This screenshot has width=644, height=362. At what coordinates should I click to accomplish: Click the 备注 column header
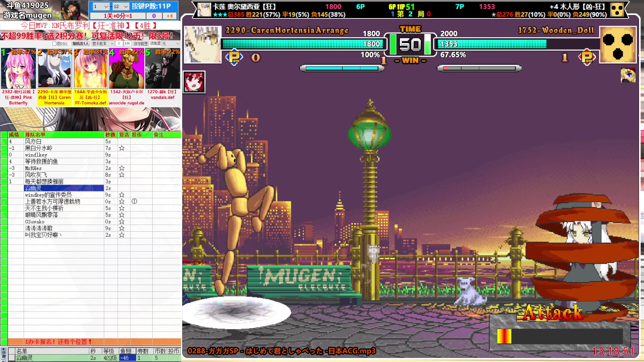pos(166,135)
